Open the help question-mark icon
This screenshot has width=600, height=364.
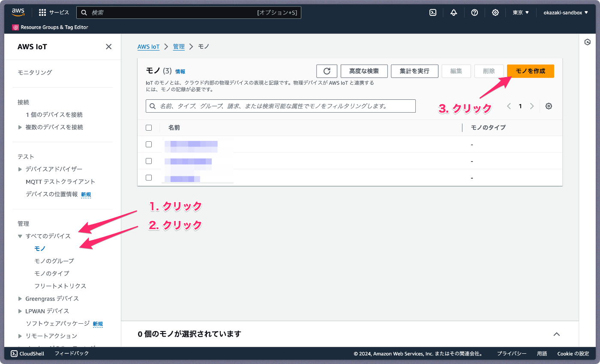tap(474, 12)
